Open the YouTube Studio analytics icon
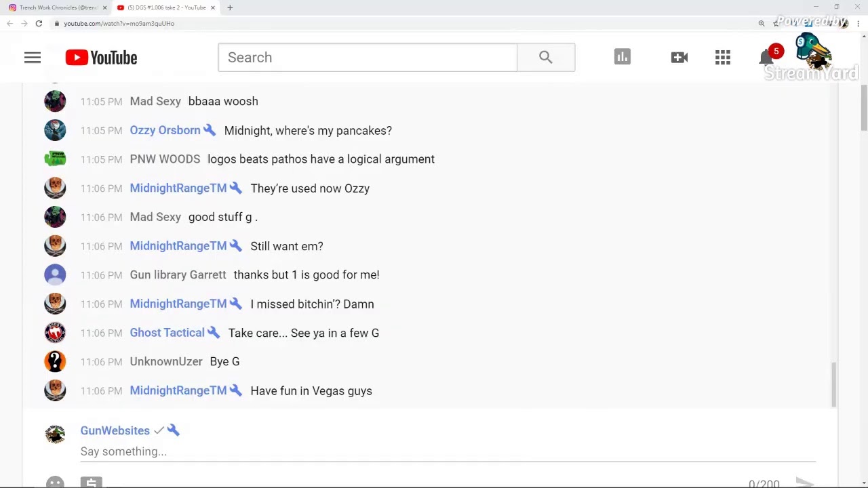868x488 pixels. pos(623,57)
